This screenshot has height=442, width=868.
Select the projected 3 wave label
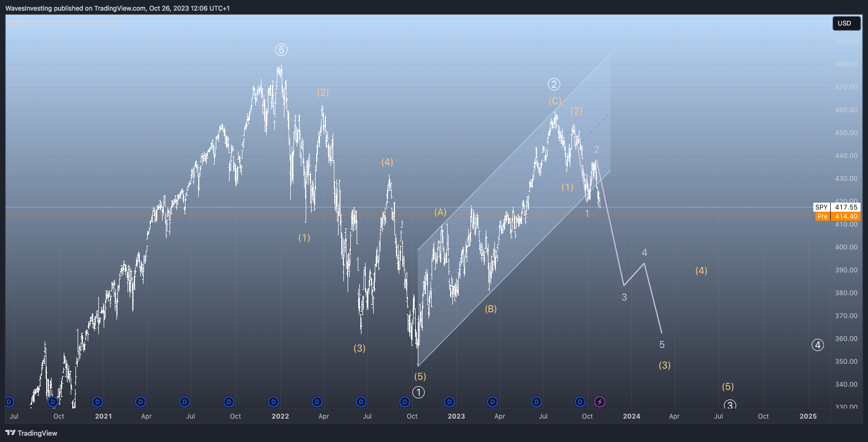624,297
